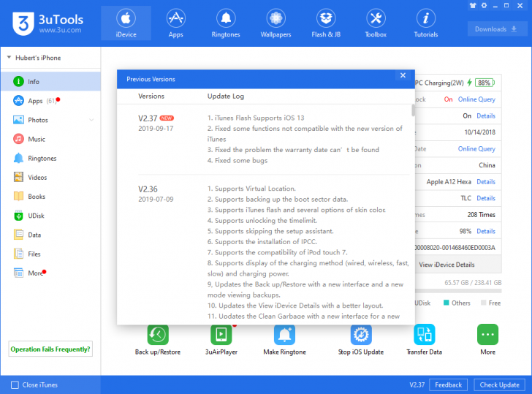Screen dimensions: 532x394
Task: Open the Toolbox tab
Action: click(376, 23)
